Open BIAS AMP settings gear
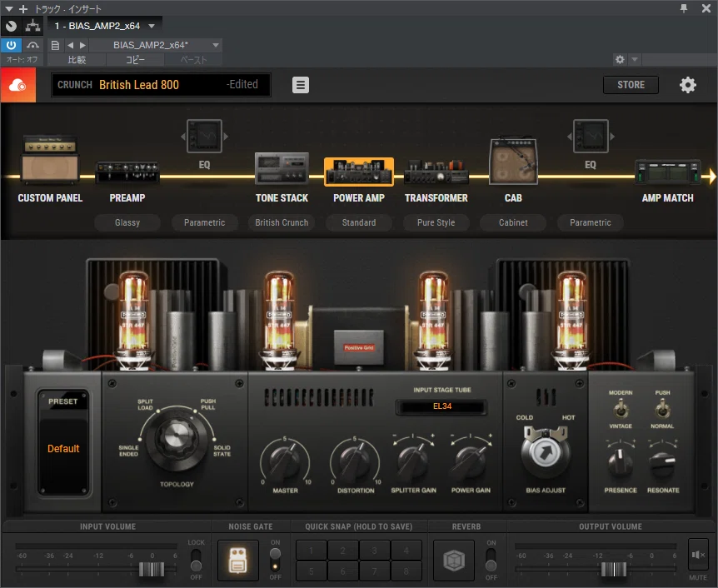The image size is (718, 588). click(x=687, y=85)
